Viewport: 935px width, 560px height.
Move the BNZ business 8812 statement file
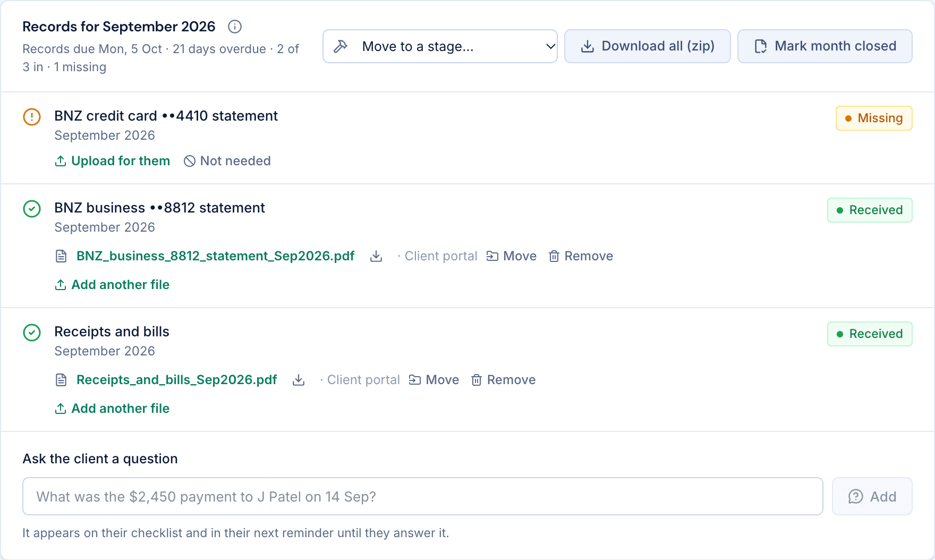pyautogui.click(x=511, y=256)
